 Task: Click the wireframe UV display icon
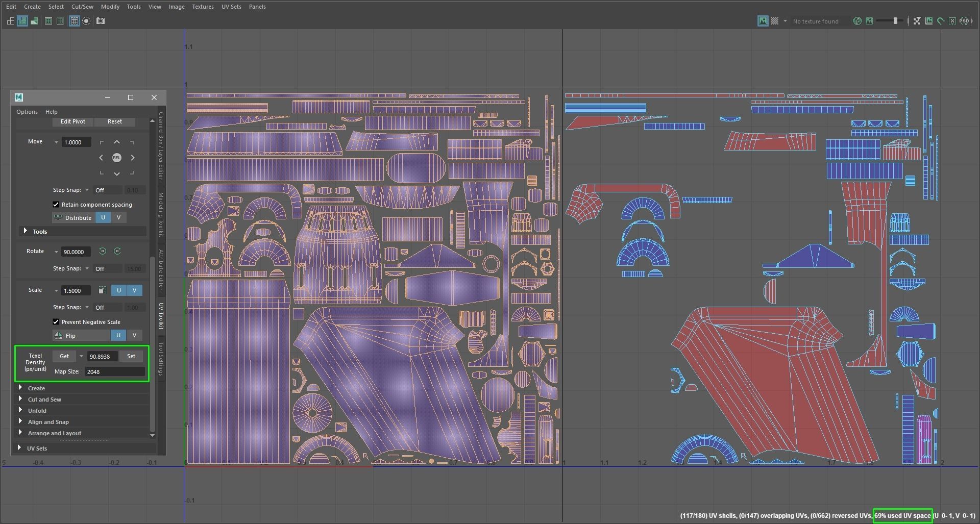click(x=11, y=21)
